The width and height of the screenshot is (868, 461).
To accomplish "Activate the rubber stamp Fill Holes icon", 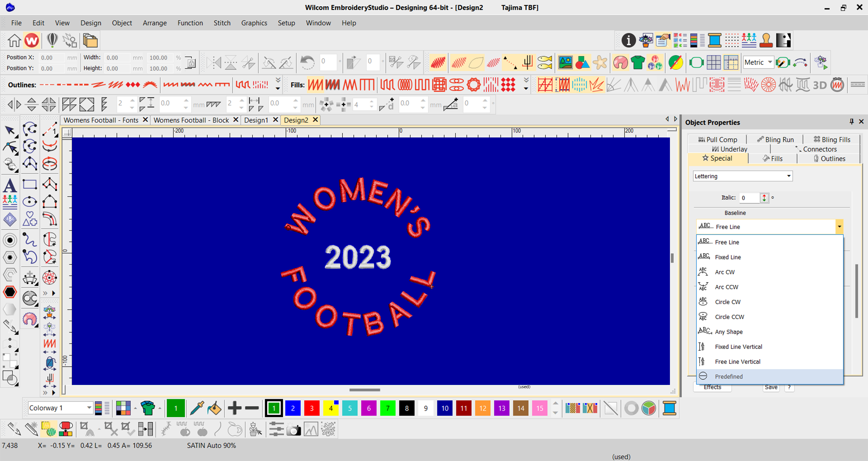I will 765,40.
